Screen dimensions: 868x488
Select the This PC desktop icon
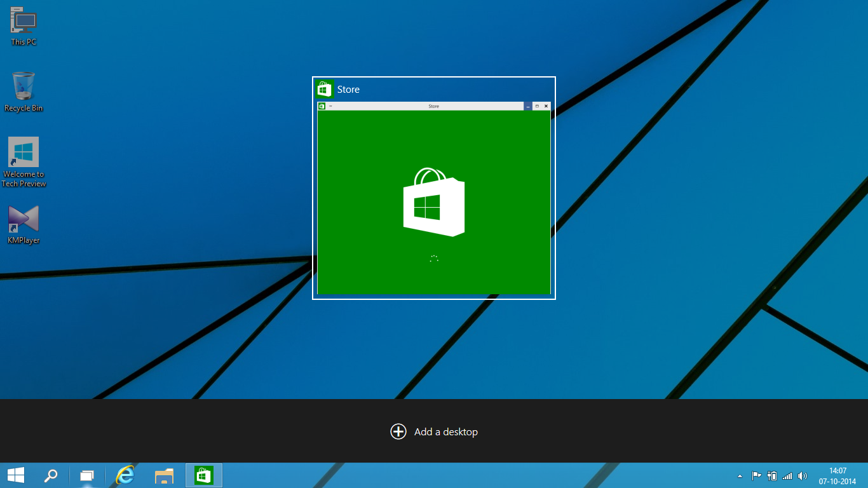click(24, 26)
